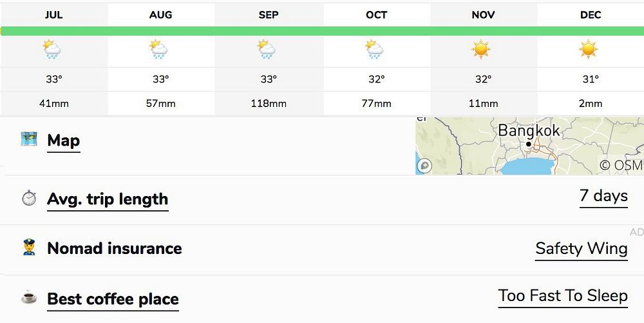644x323 pixels.
Task: Click the green bar under the month headers
Action: pyautogui.click(x=322, y=31)
